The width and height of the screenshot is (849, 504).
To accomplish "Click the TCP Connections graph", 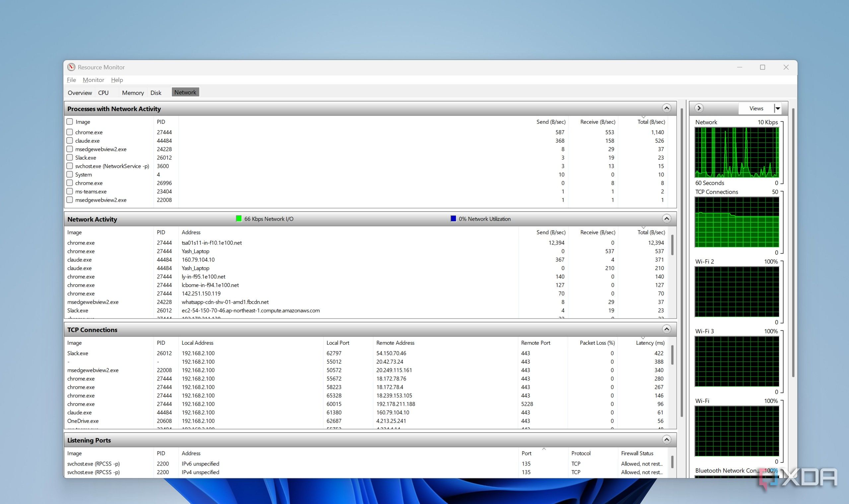I will pos(737,222).
